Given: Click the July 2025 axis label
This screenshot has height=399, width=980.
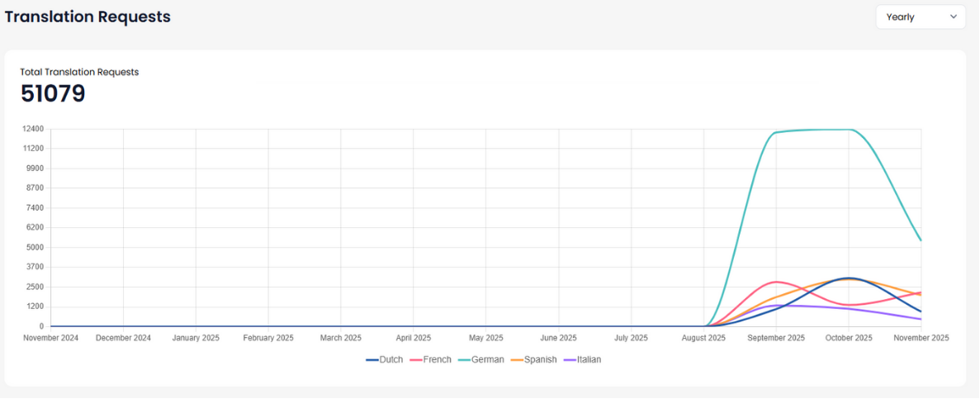Looking at the screenshot, I should point(631,338).
